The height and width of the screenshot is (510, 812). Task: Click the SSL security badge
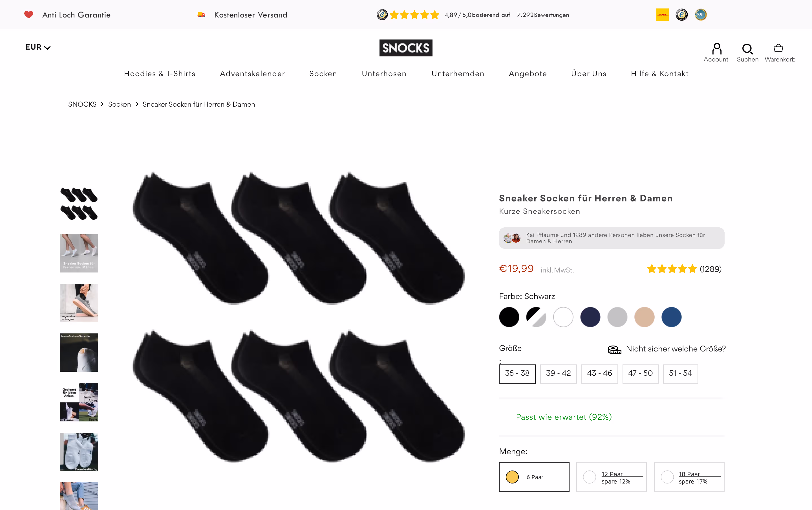700,15
